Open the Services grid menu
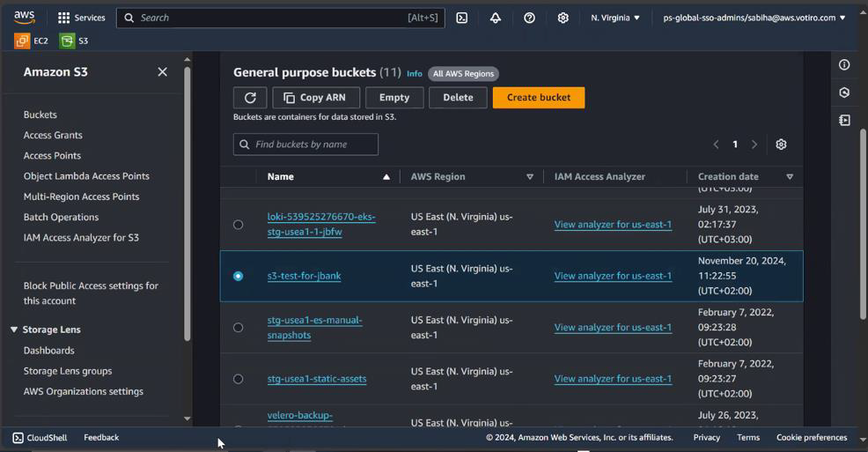 tap(81, 18)
